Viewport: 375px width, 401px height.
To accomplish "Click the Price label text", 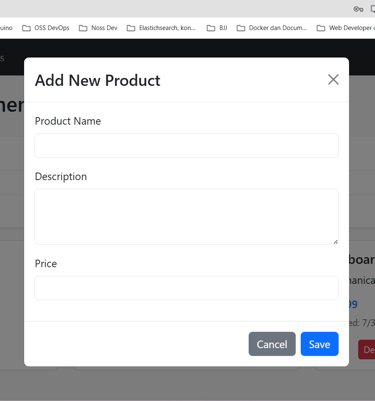I will [46, 264].
